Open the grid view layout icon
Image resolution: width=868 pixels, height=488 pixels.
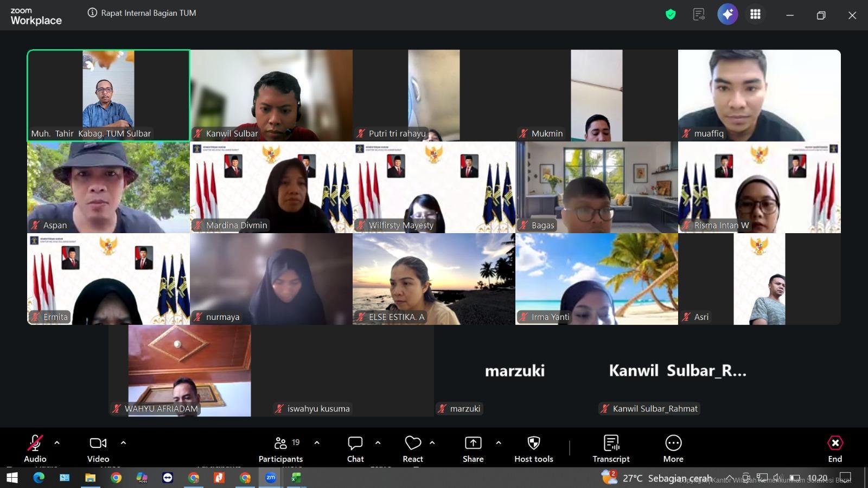click(x=755, y=15)
